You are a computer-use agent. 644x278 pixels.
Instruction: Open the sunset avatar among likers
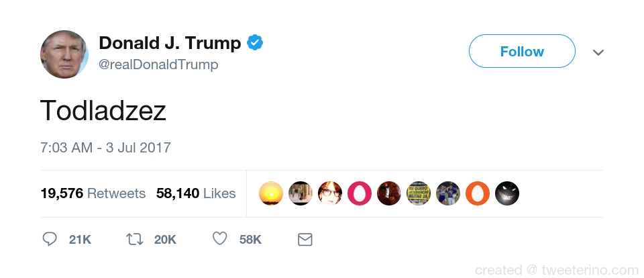(x=271, y=193)
